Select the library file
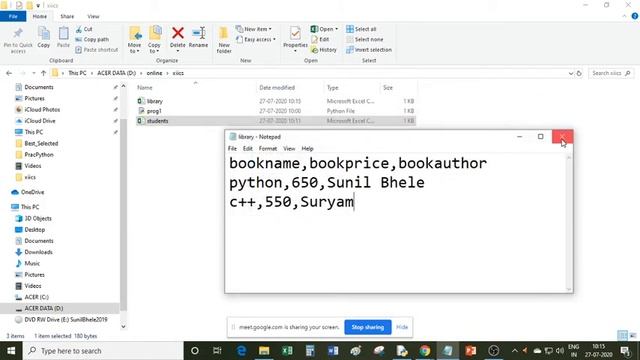 [x=155, y=101]
